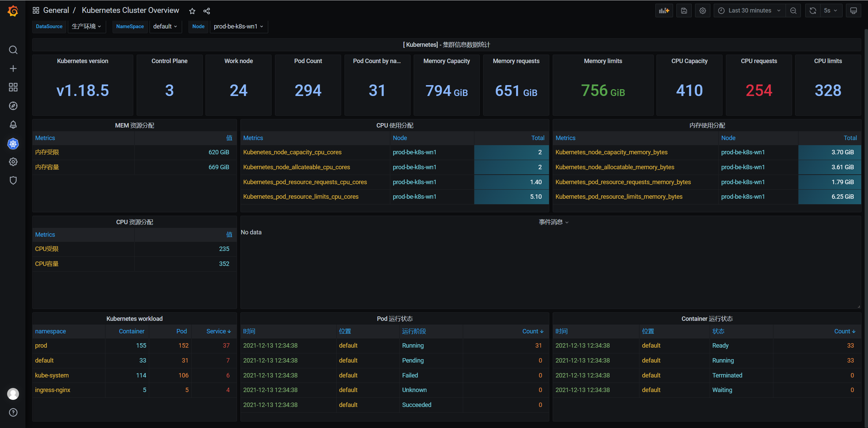Open the Alerting bell icon
Screen dimensions: 868x428
pyautogui.click(x=13, y=124)
